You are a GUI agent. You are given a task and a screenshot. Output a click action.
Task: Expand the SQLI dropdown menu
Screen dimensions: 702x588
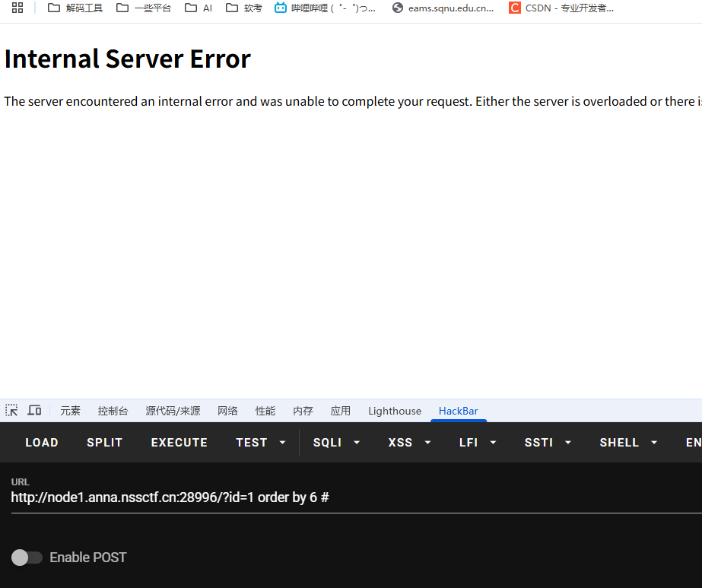tap(336, 443)
